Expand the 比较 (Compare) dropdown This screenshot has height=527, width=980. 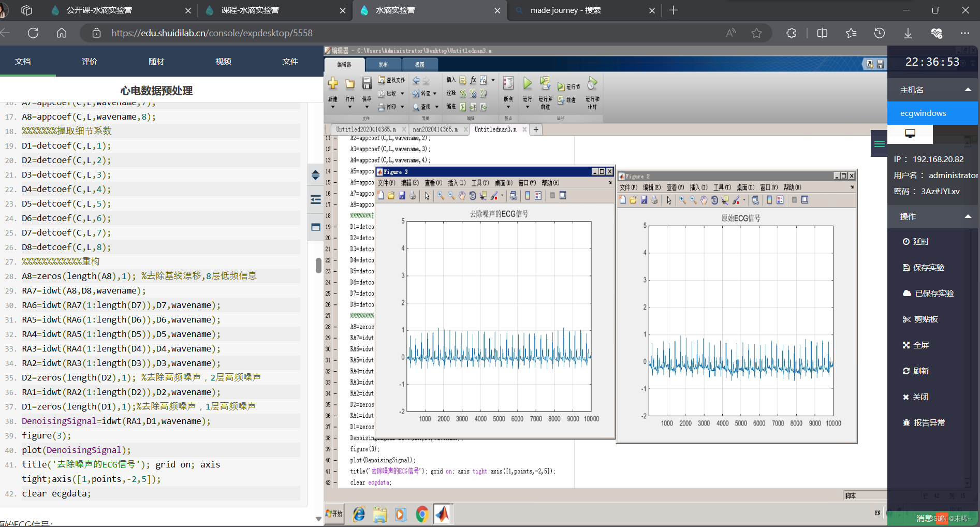402,94
